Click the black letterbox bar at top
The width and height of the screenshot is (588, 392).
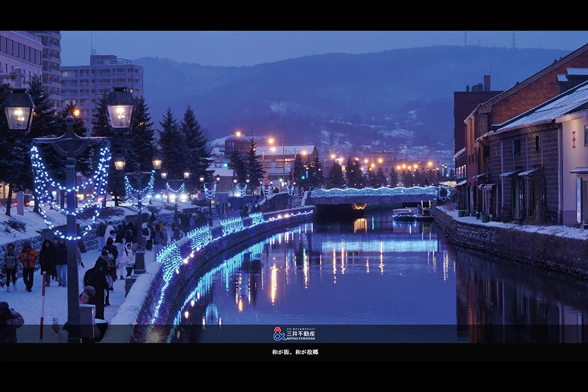click(x=294, y=14)
